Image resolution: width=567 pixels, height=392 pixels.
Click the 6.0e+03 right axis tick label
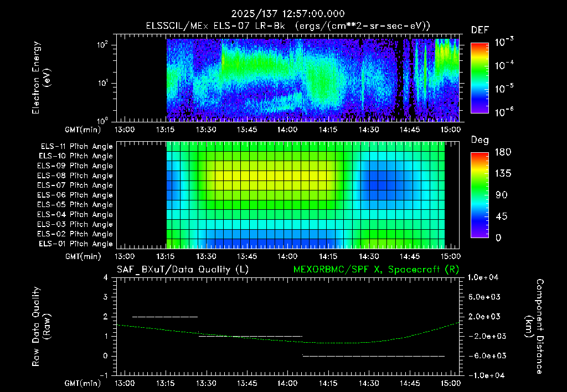point(484,297)
